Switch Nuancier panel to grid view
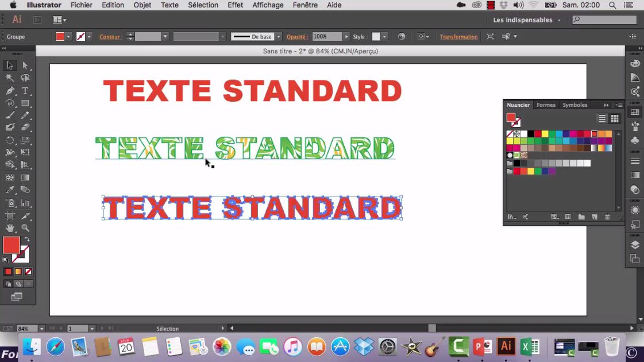The image size is (644, 362). (x=614, y=118)
